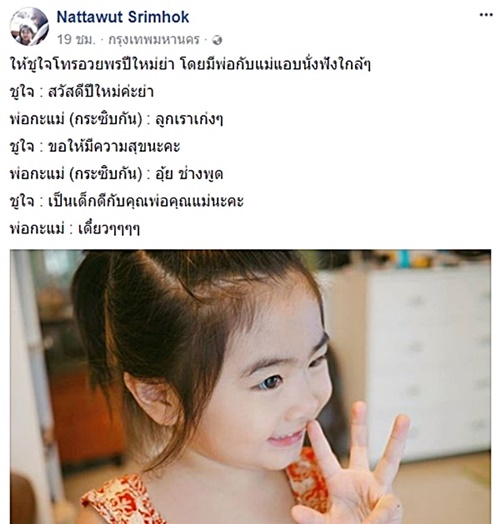This screenshot has width=500, height=524.
Task: Open the post's 19 ชม. timestamp
Action: 76,39
